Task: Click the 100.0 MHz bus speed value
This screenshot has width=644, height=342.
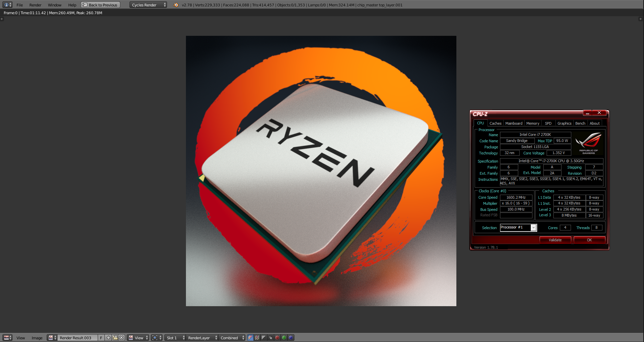Action: click(x=516, y=209)
